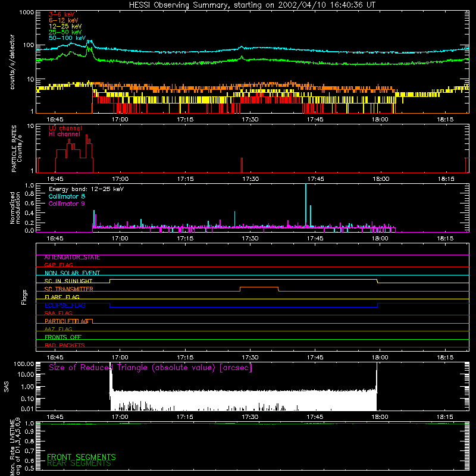The width and height of the screenshot is (476, 476).
Task: Select the FRONTS_OFF flag label
Action: point(63,337)
